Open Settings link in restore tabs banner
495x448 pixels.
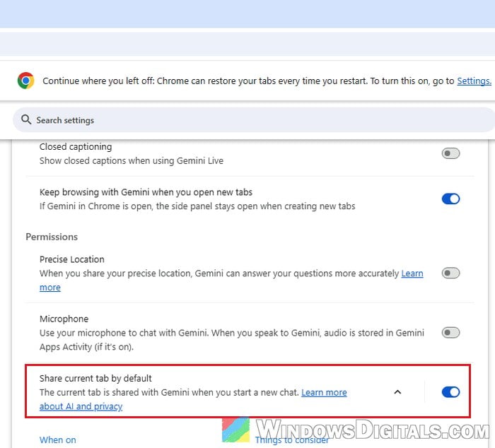tap(474, 81)
